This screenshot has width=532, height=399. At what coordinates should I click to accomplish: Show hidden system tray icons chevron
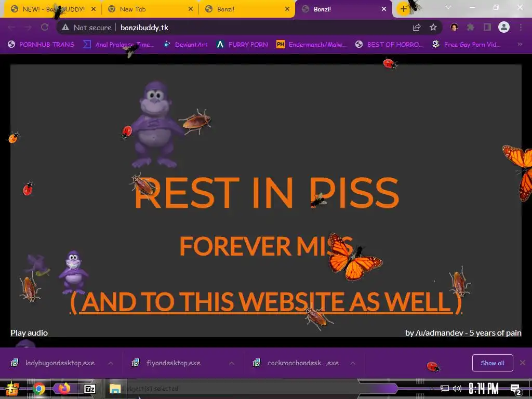[432, 389]
